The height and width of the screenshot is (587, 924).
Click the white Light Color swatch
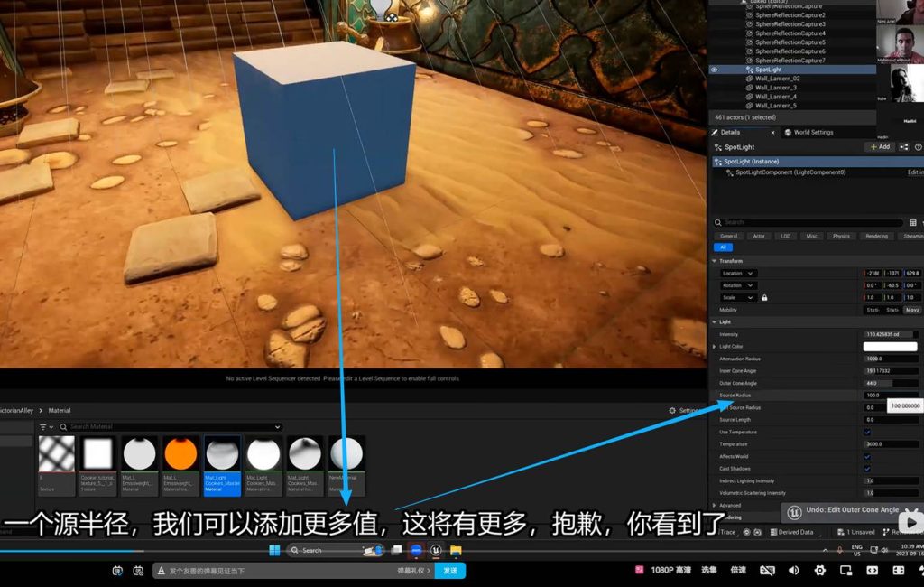click(x=890, y=347)
